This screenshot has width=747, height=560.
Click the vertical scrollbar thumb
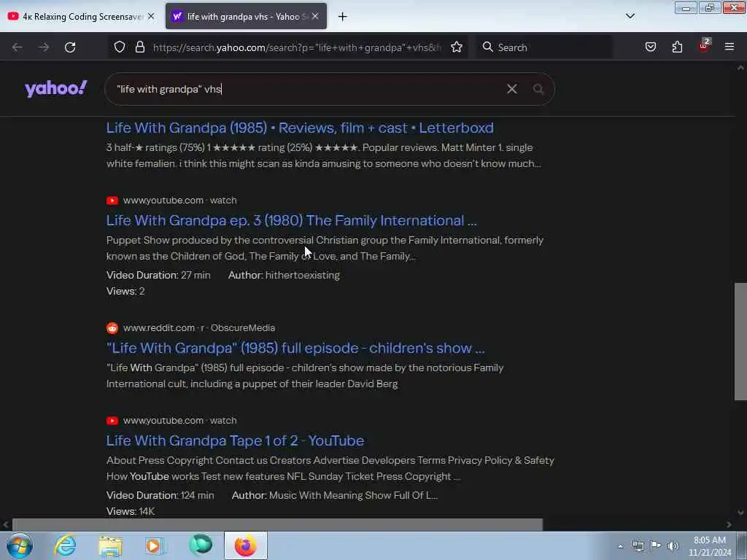click(x=740, y=341)
